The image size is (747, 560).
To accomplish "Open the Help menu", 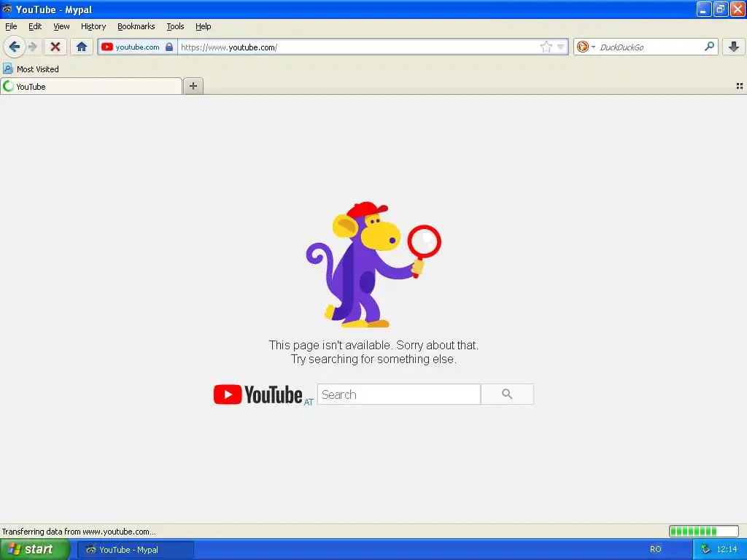I will [203, 26].
